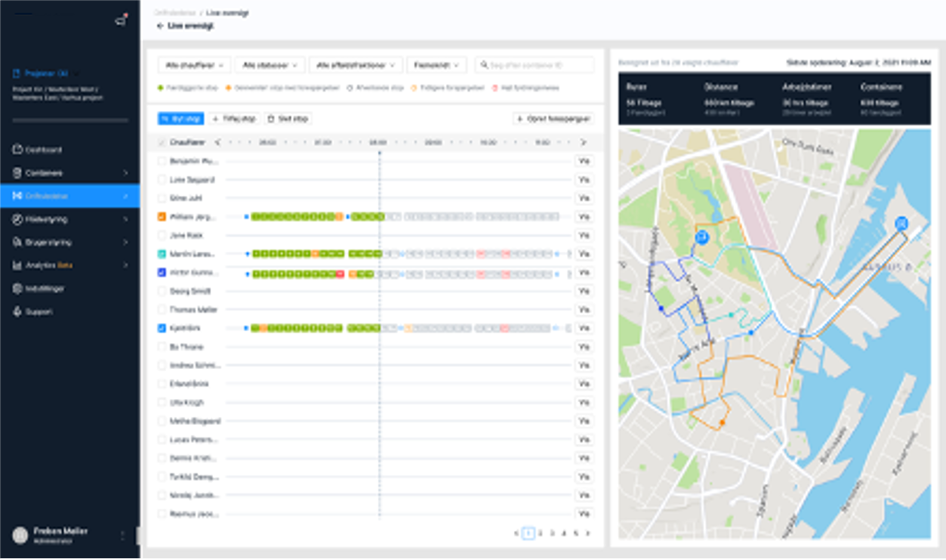Open the second filter dropdown next to Alle chauffører
Screen dimensions: 946x560
[270, 65]
